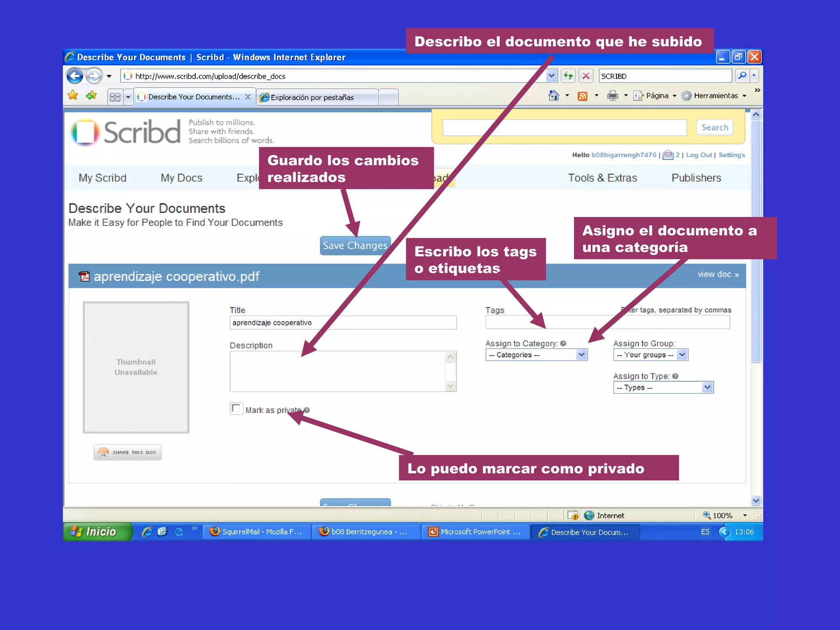The width and height of the screenshot is (840, 630).
Task: Click the Scribd site search field
Action: (x=564, y=128)
